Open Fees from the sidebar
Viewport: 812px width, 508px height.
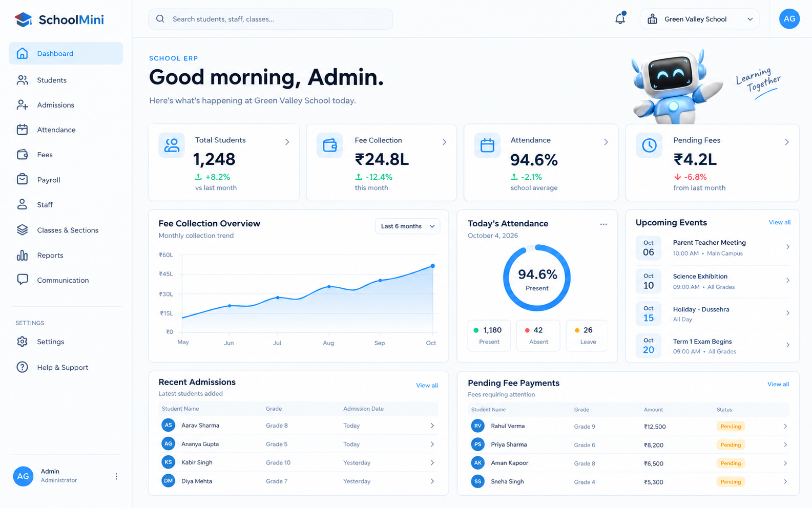point(66,155)
